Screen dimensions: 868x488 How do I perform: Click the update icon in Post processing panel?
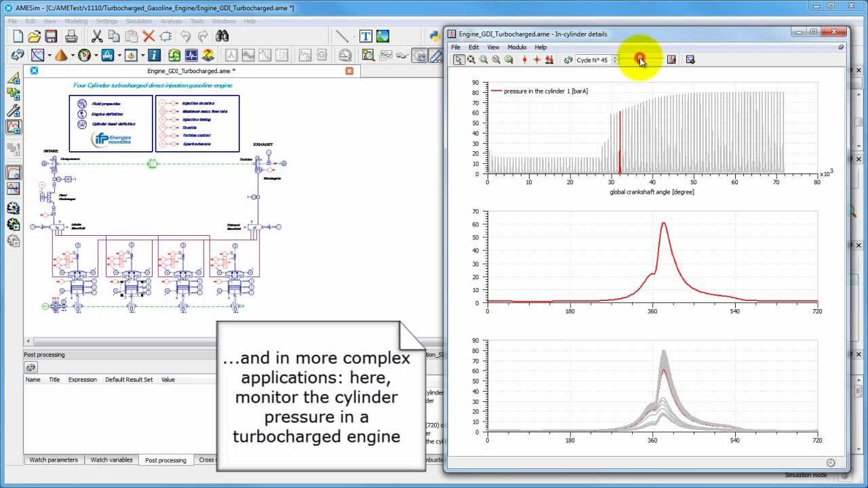click(x=31, y=367)
